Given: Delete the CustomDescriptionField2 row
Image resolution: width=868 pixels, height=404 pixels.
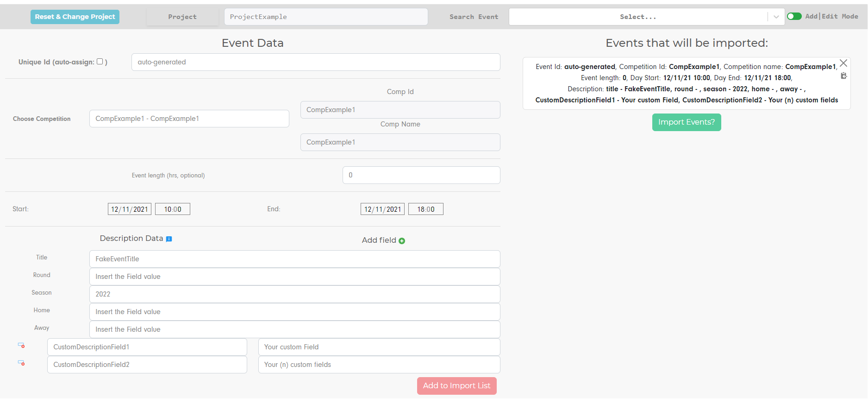Looking at the screenshot, I should tap(21, 363).
